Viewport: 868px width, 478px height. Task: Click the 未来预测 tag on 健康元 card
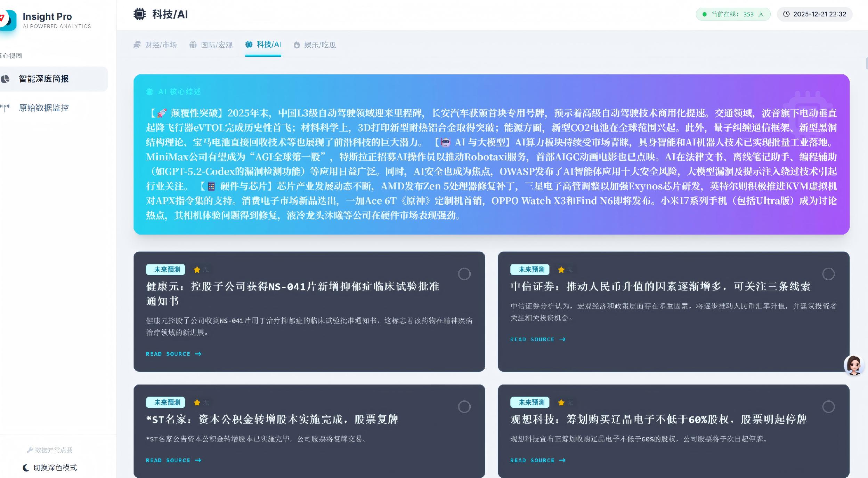[165, 270]
